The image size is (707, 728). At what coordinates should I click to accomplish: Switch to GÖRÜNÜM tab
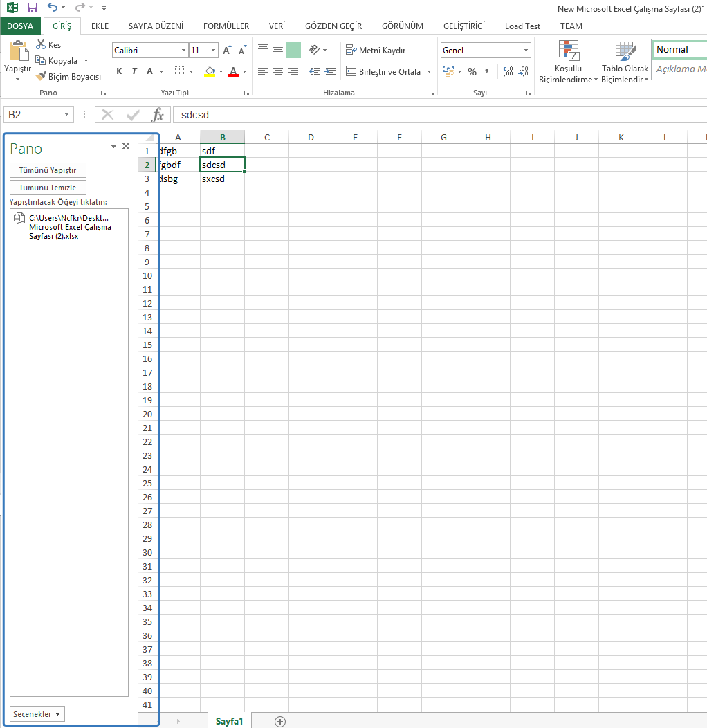click(403, 26)
